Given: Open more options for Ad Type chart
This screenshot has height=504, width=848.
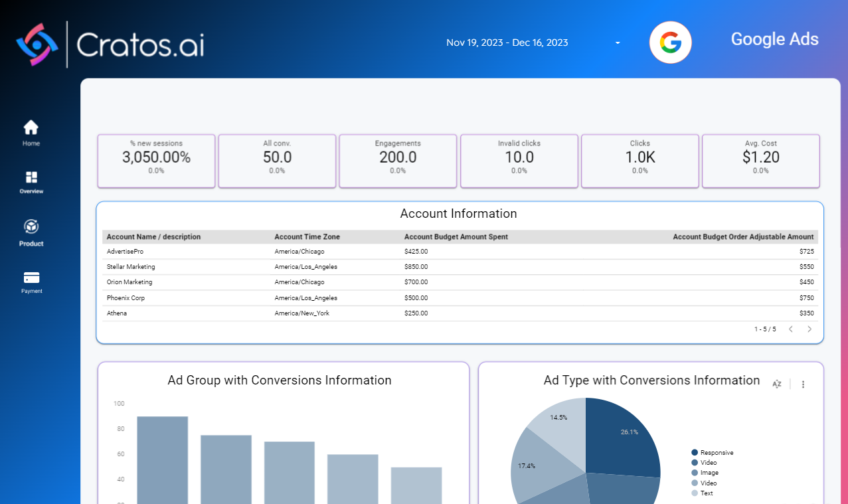Looking at the screenshot, I should click(x=803, y=384).
